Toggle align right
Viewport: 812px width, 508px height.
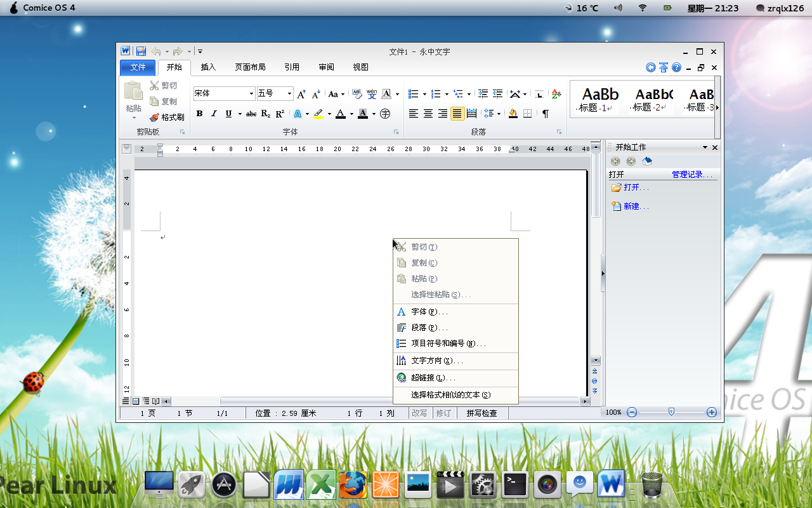[443, 114]
